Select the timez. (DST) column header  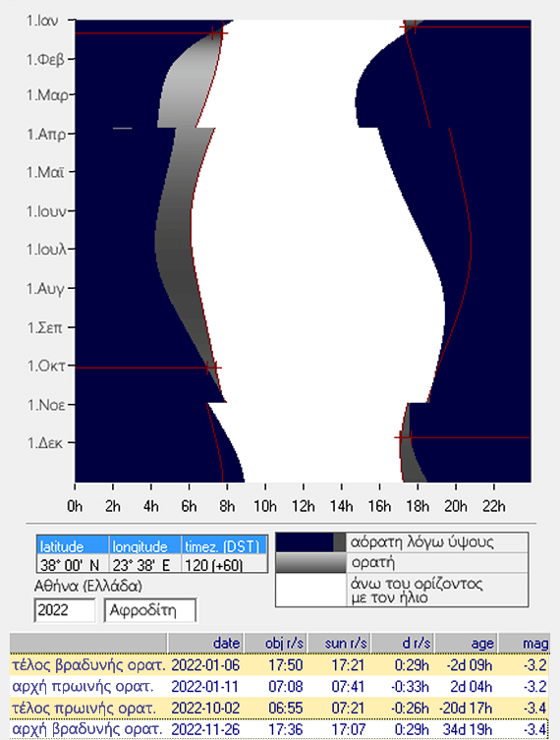click(x=224, y=545)
